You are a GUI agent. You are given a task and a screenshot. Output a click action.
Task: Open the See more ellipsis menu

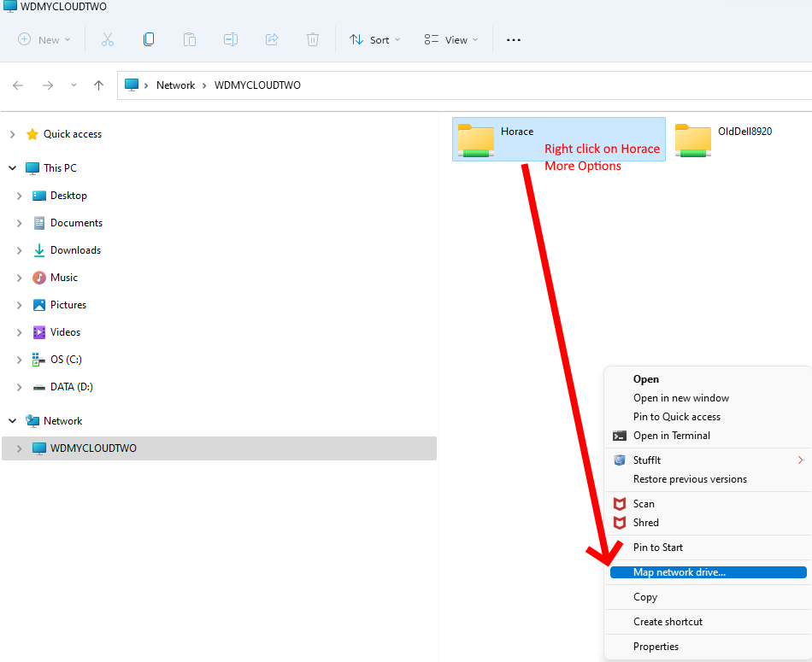513,40
